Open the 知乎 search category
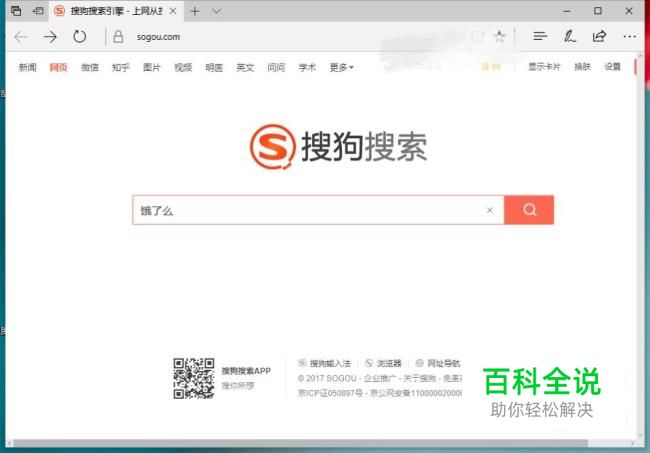 pyautogui.click(x=121, y=67)
